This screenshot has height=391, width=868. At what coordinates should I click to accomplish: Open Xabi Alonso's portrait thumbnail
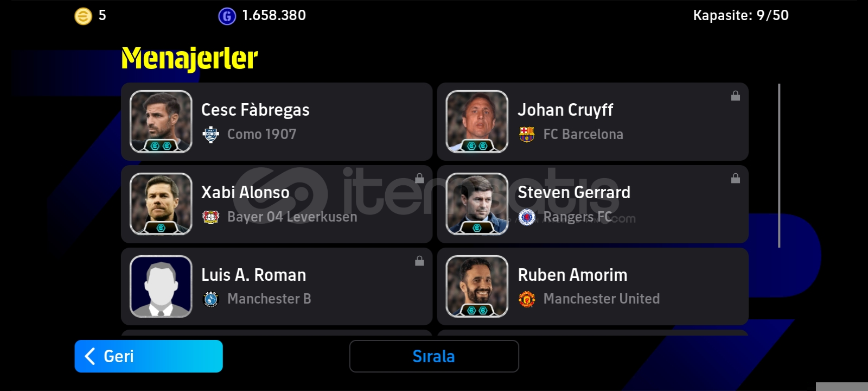click(161, 204)
